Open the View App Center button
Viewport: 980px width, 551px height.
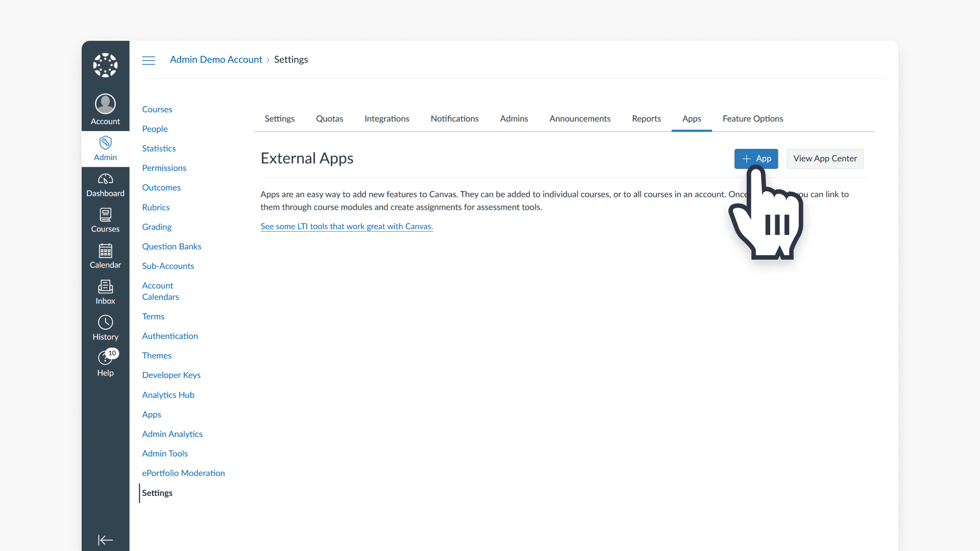click(x=825, y=159)
